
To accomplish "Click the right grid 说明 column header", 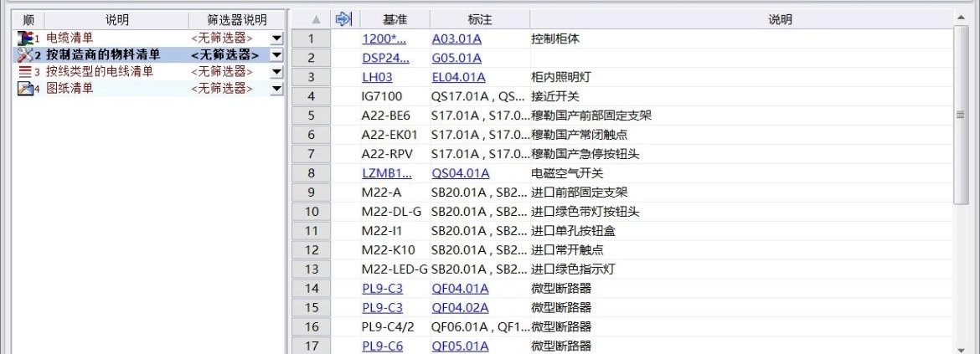I will pyautogui.click(x=780, y=20).
